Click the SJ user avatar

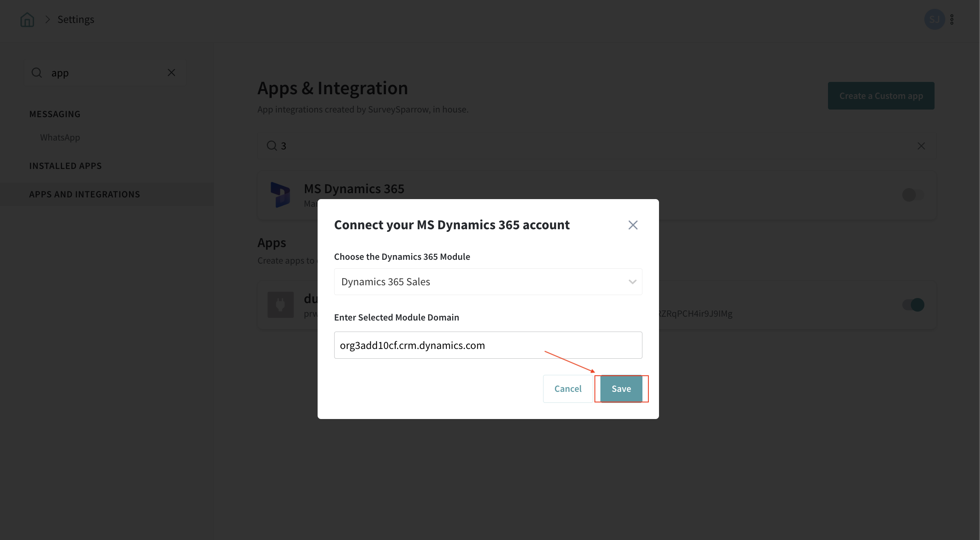pos(934,20)
